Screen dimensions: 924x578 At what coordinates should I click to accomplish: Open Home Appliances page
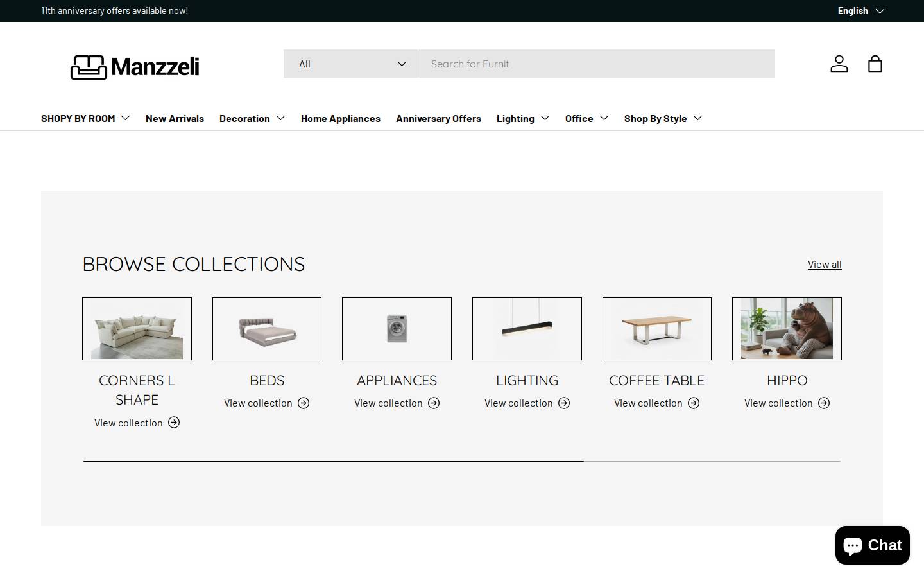(x=341, y=118)
